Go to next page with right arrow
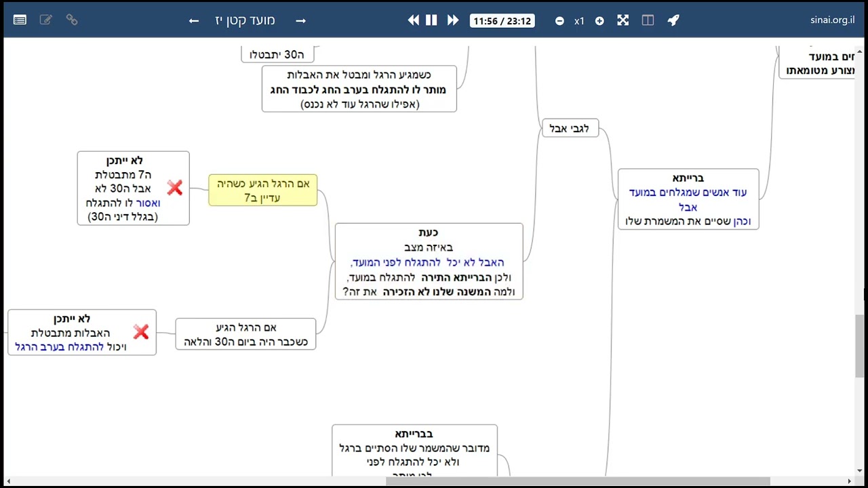 tap(301, 21)
